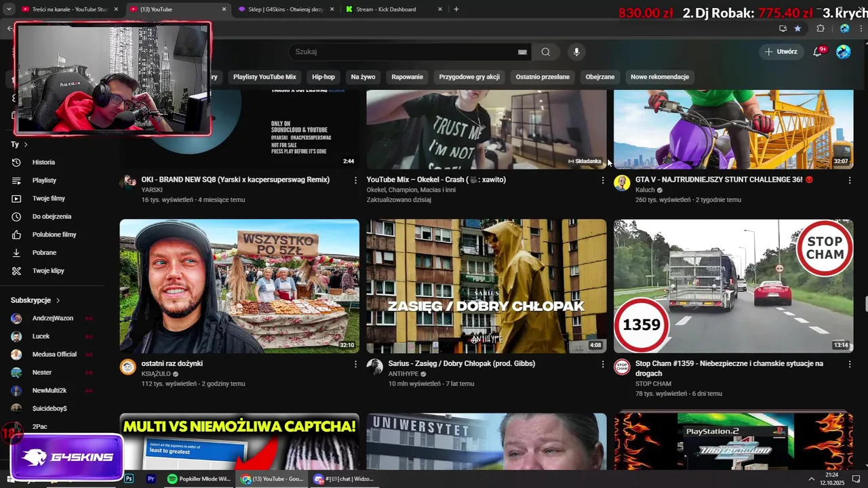Open options menu for Stop Cham #1359 video
This screenshot has height=488, width=868.
coord(849,364)
